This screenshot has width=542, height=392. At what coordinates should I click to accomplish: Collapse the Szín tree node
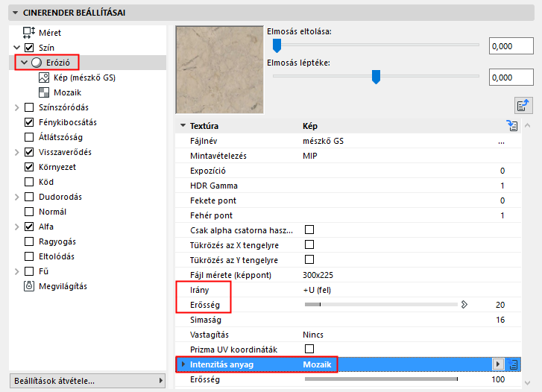(x=16, y=48)
